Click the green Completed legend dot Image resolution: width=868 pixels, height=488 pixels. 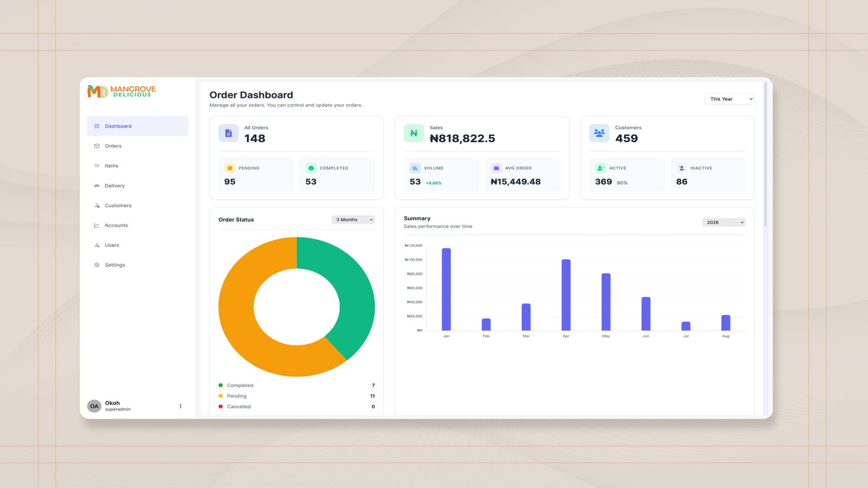221,386
